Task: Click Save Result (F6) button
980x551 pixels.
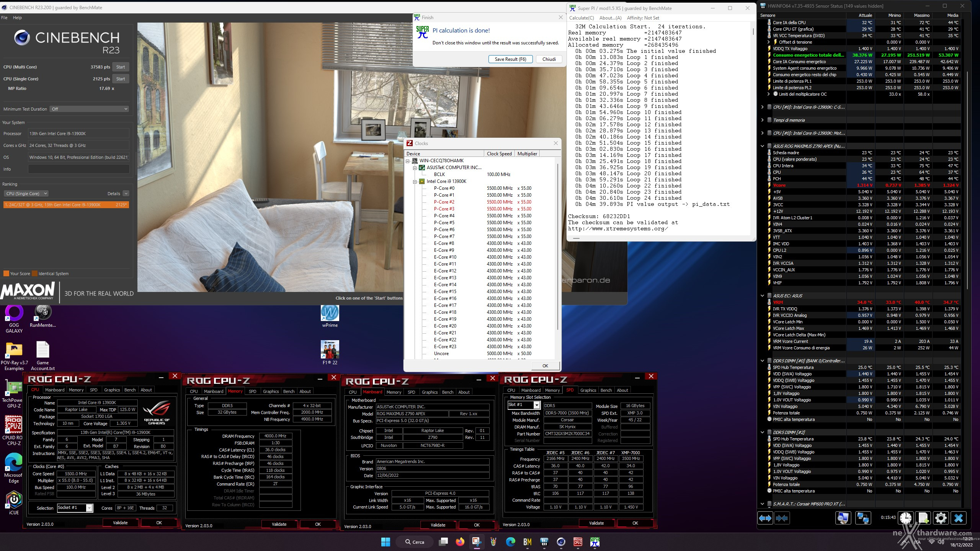Action: 510,59
